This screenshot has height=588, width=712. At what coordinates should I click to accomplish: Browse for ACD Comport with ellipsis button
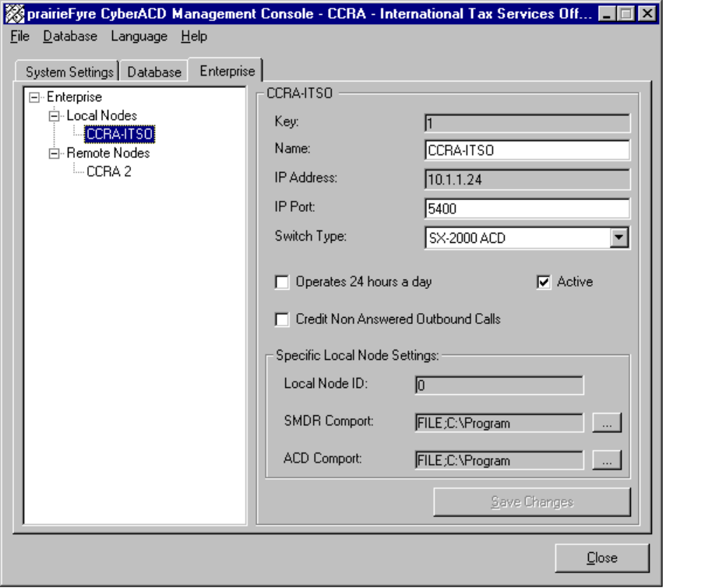(607, 460)
